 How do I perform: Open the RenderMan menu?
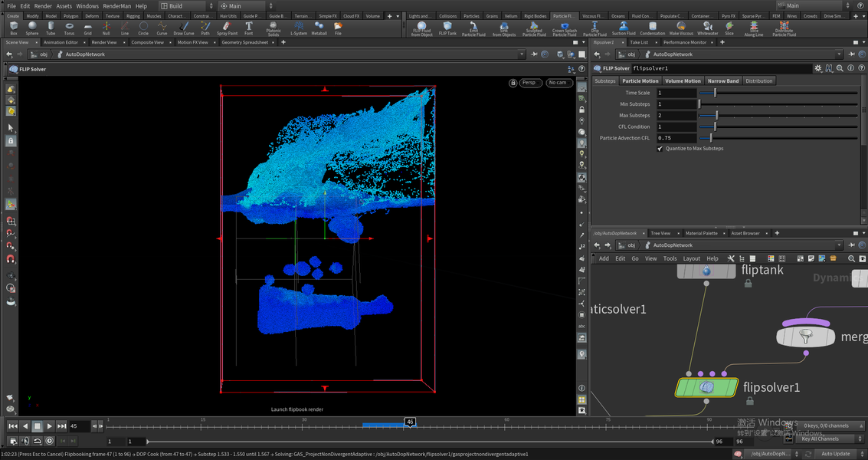point(116,5)
